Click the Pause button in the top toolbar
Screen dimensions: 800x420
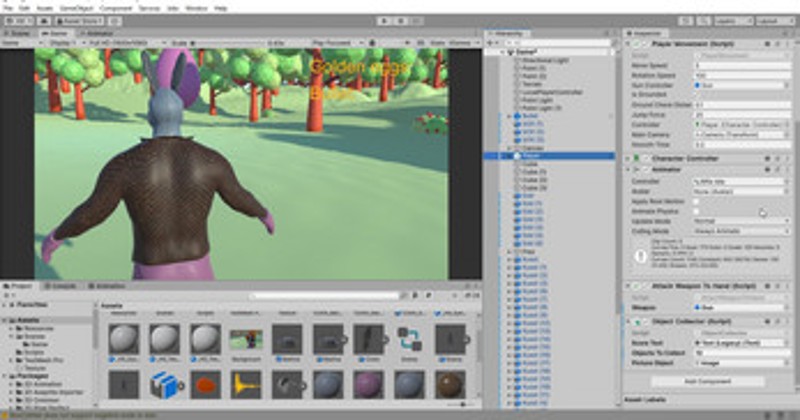pos(401,21)
